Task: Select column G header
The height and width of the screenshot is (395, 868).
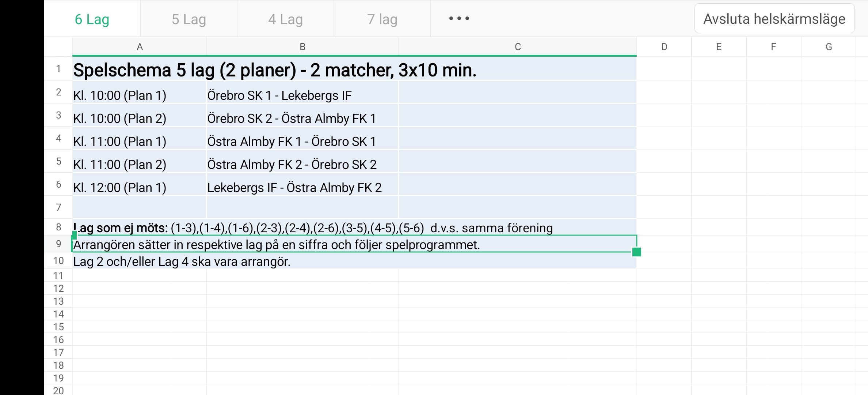Action: click(829, 47)
